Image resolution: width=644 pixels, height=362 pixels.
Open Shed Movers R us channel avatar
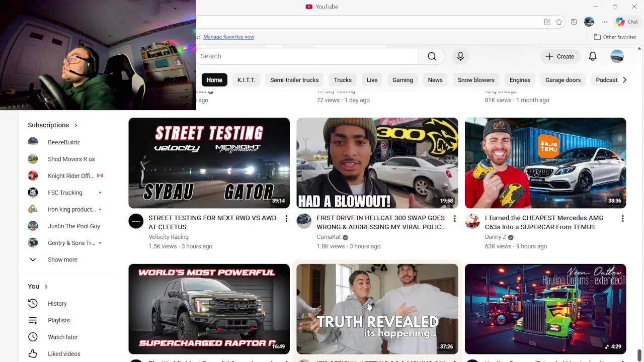coord(33,159)
